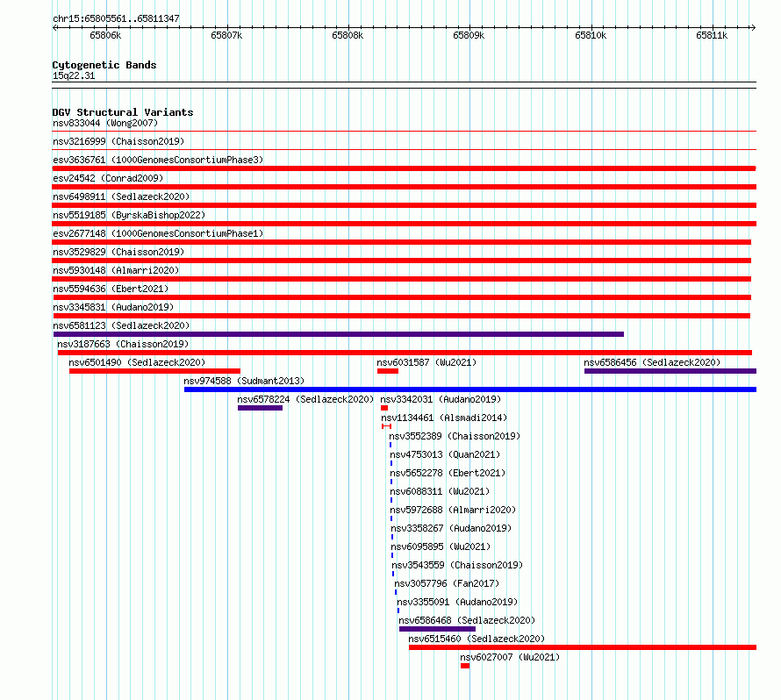The width and height of the screenshot is (781, 700).
Task: Select nsv6581123 (Sedlazeck2020) label
Action: click(x=121, y=325)
